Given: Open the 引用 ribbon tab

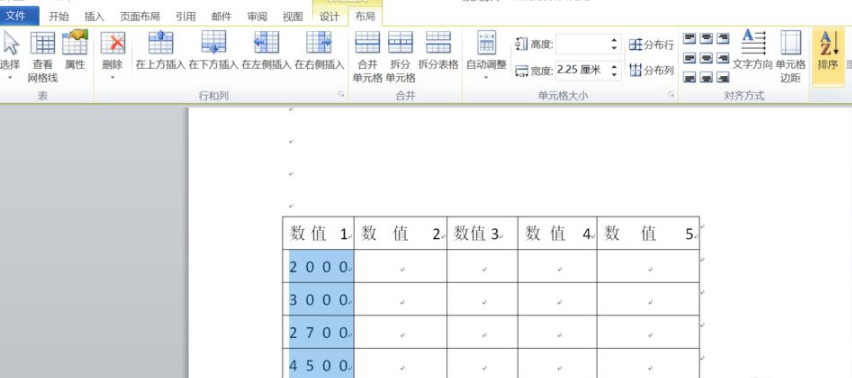Looking at the screenshot, I should [x=186, y=16].
